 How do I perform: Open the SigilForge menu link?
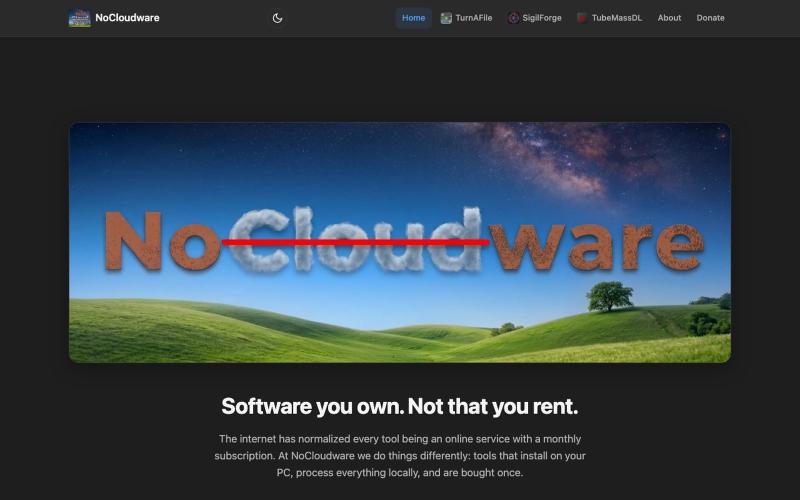[542, 18]
